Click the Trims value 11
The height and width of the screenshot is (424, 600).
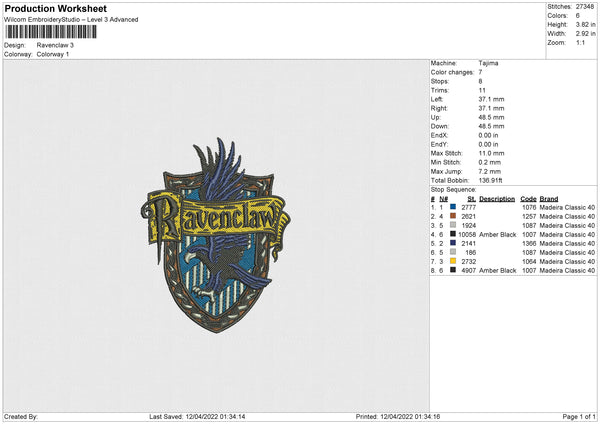pyautogui.click(x=482, y=90)
